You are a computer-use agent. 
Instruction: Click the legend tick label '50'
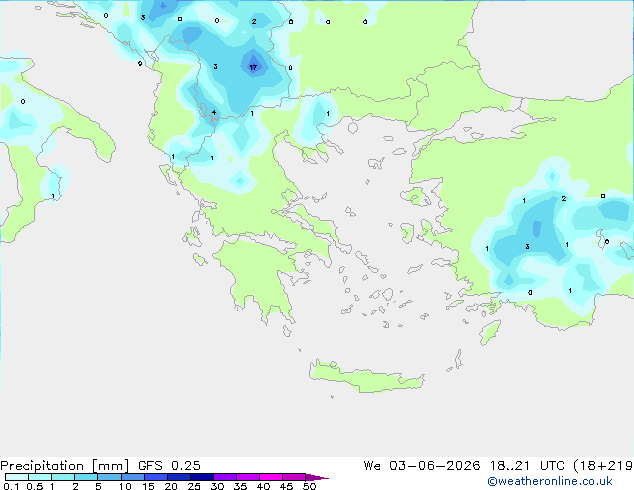[x=309, y=486]
